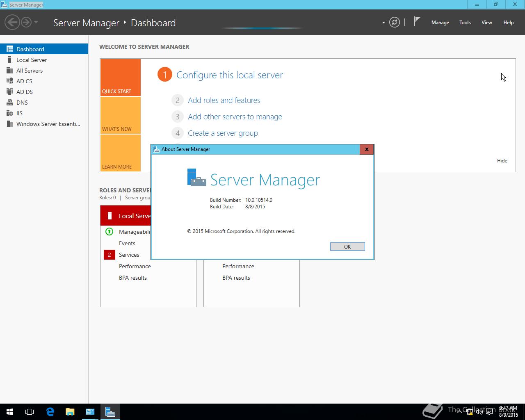Click Add roles and features link

tap(224, 100)
